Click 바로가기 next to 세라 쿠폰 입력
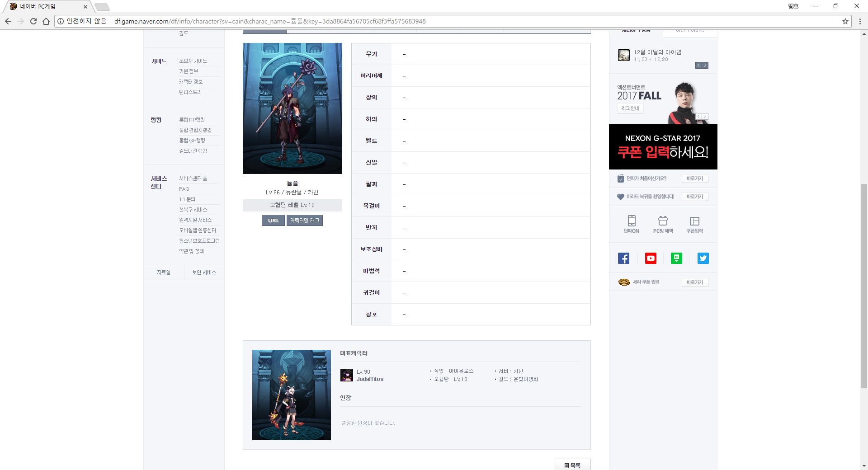The height and width of the screenshot is (470, 868). coord(695,282)
